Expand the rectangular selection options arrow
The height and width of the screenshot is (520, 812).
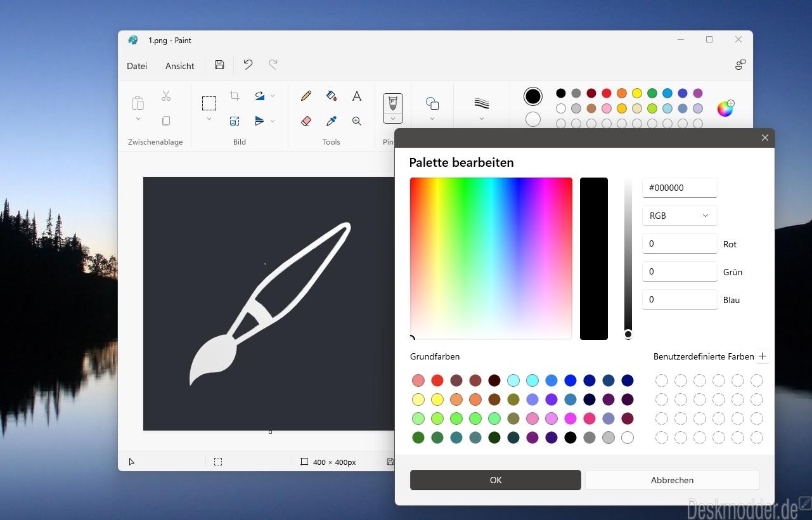(209, 119)
